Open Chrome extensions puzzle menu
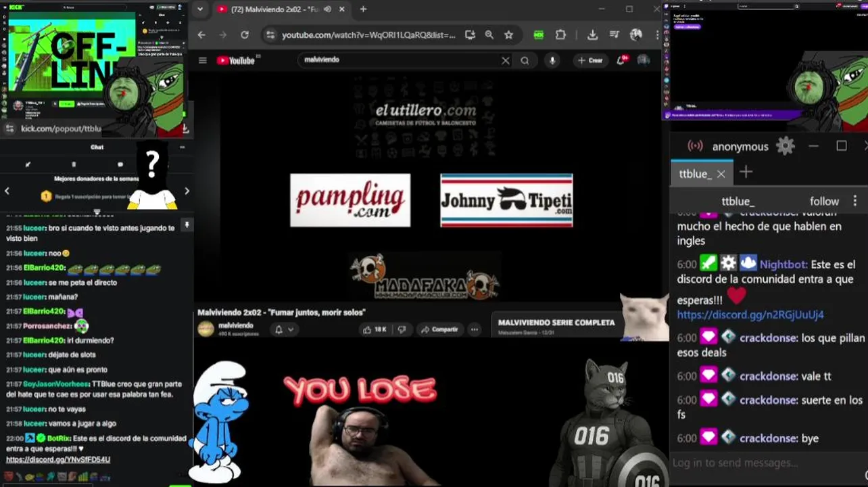Screen dimensions: 868x487 click(x=560, y=35)
